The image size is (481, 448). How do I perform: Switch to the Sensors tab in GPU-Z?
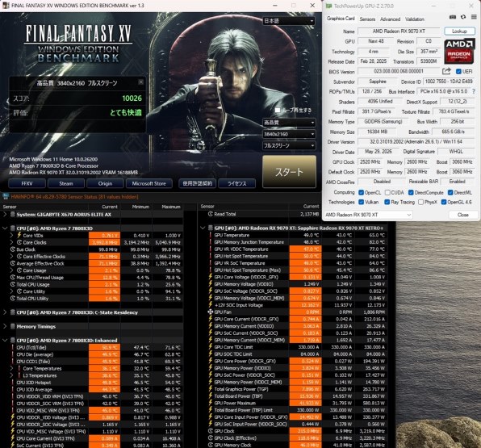367,19
